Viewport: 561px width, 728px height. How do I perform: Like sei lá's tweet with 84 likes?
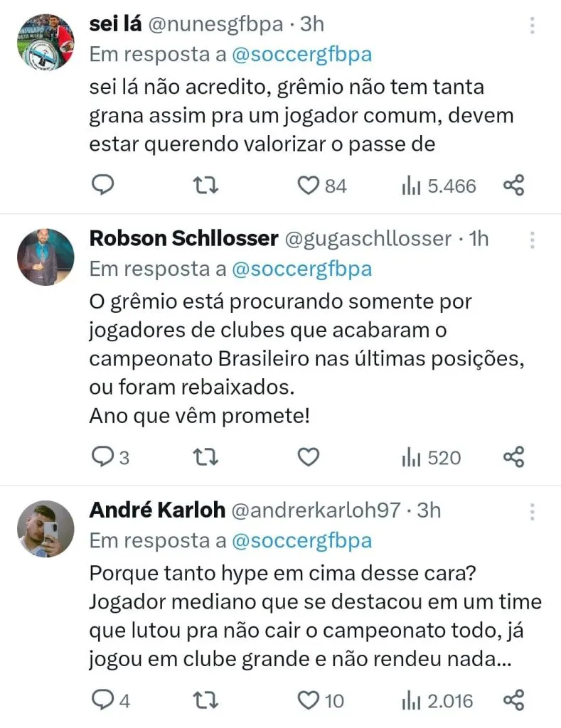308,186
